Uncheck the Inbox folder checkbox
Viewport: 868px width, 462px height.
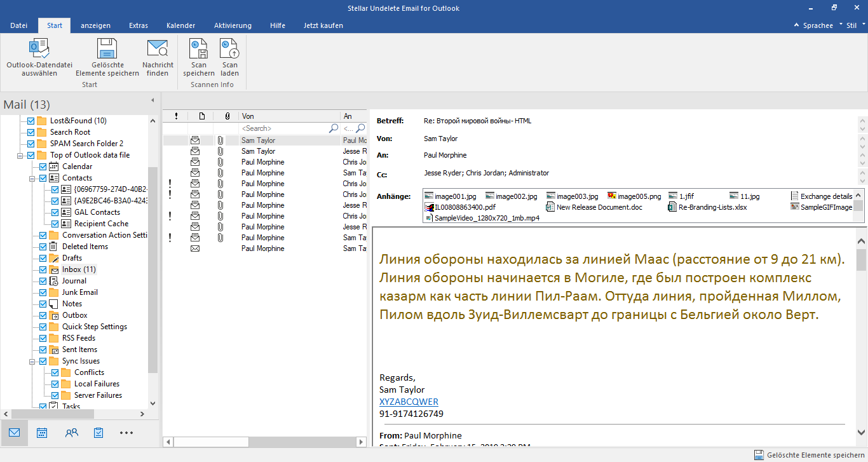point(43,269)
